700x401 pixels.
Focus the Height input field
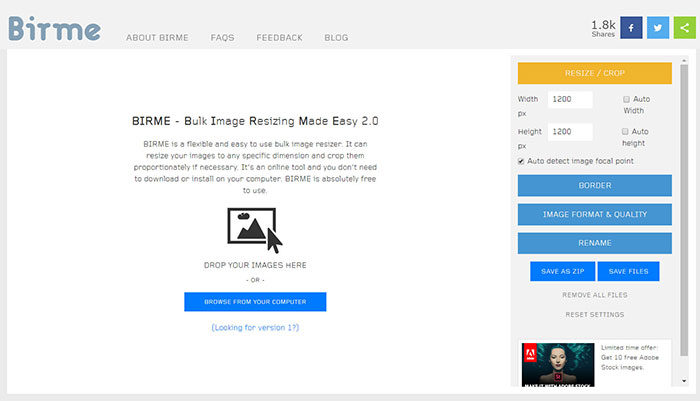pyautogui.click(x=570, y=132)
